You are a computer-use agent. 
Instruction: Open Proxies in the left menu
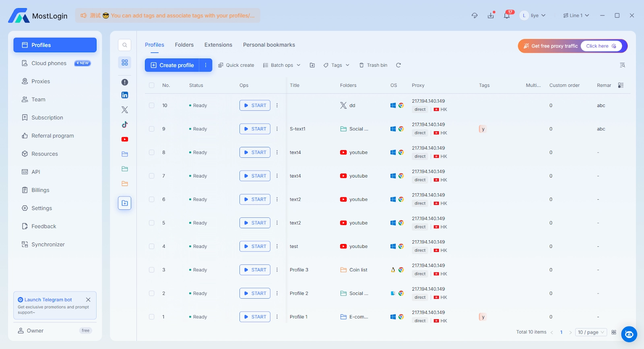(41, 81)
